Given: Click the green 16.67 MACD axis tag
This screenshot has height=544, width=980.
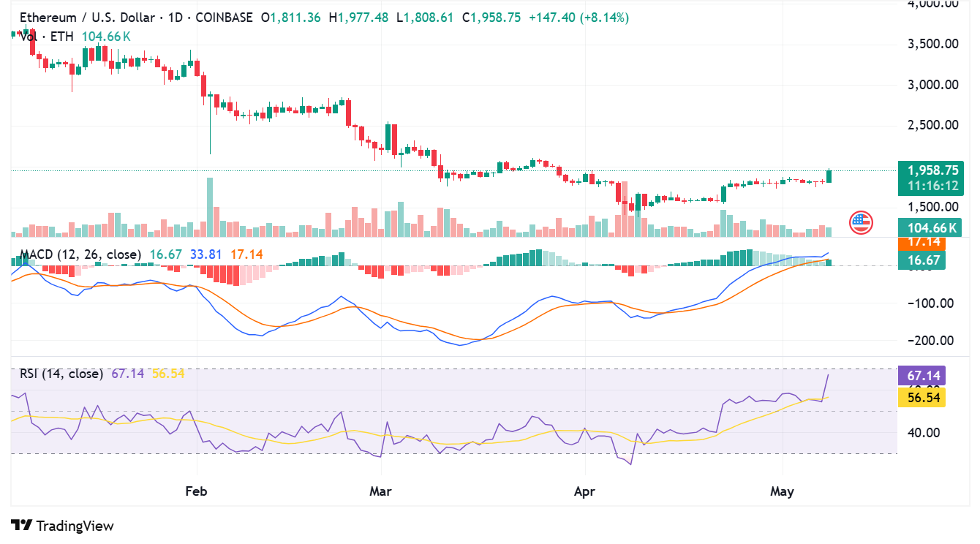Looking at the screenshot, I should coord(922,260).
